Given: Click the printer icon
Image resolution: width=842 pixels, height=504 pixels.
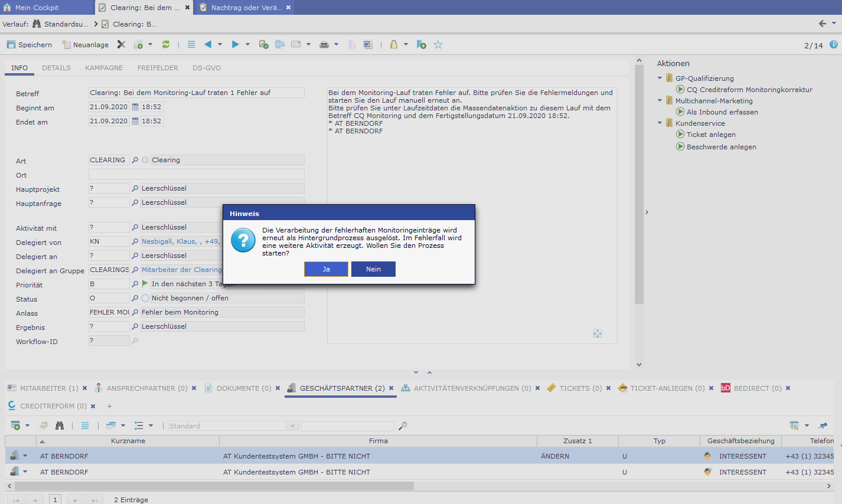Looking at the screenshot, I should (324, 45).
